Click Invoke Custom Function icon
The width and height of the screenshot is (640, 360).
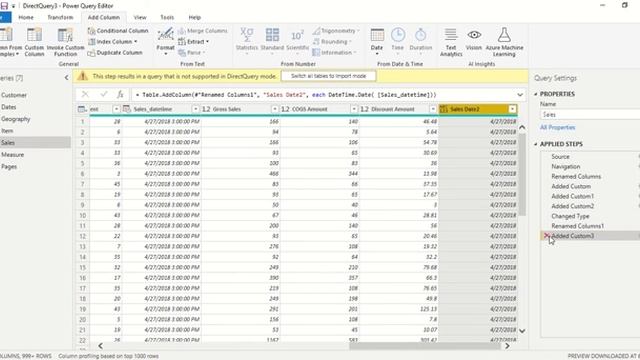[x=65, y=42]
